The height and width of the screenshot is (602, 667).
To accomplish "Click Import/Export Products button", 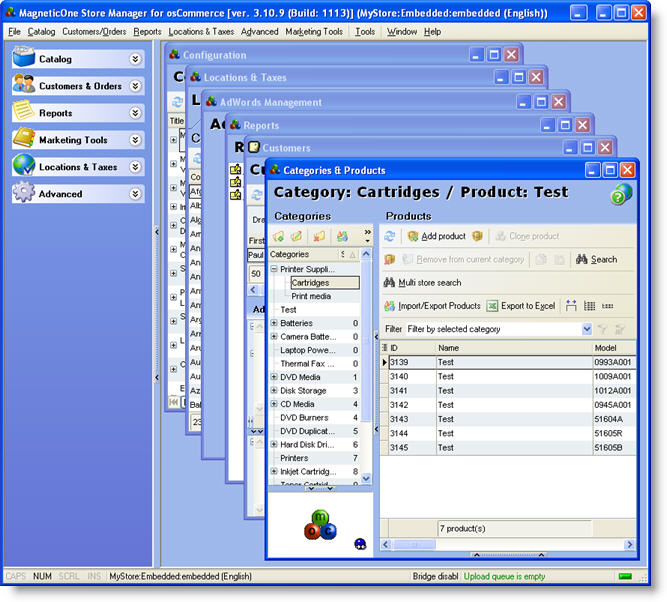I will point(432,306).
